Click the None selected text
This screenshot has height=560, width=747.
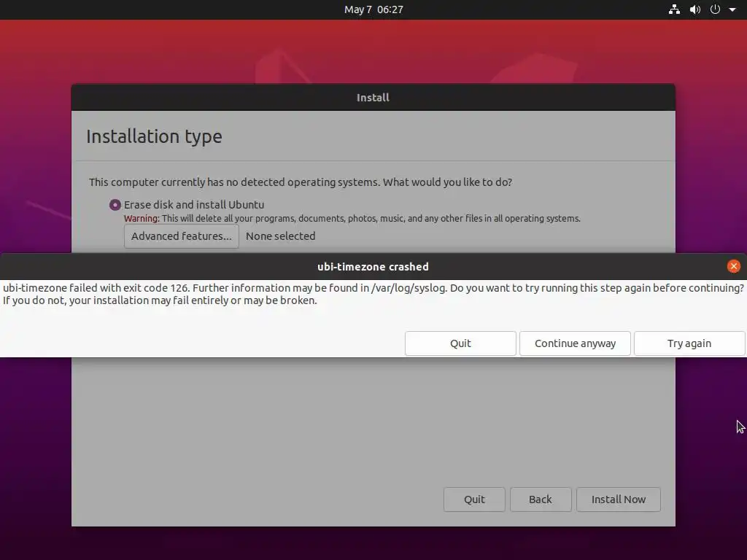coord(281,236)
